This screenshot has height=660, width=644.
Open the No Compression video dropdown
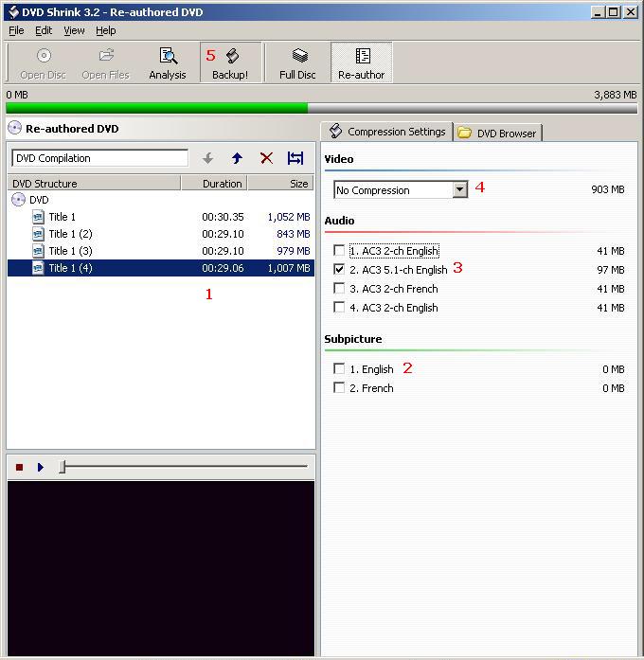point(460,189)
